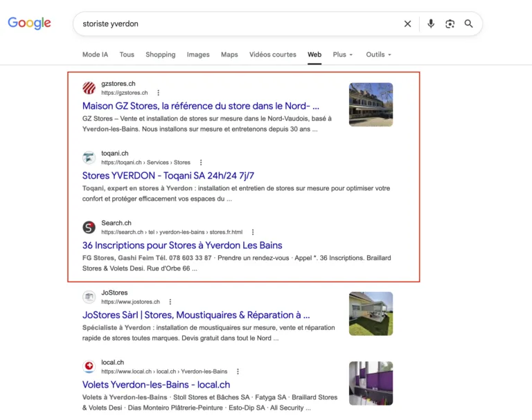Open the three-dot menu for Search.ch result
532x420 pixels.
(x=253, y=232)
